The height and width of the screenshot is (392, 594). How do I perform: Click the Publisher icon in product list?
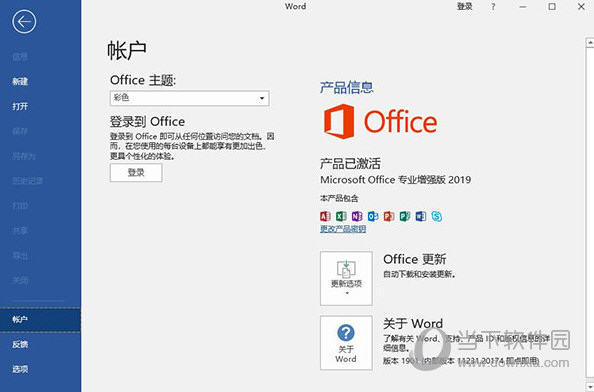[405, 216]
